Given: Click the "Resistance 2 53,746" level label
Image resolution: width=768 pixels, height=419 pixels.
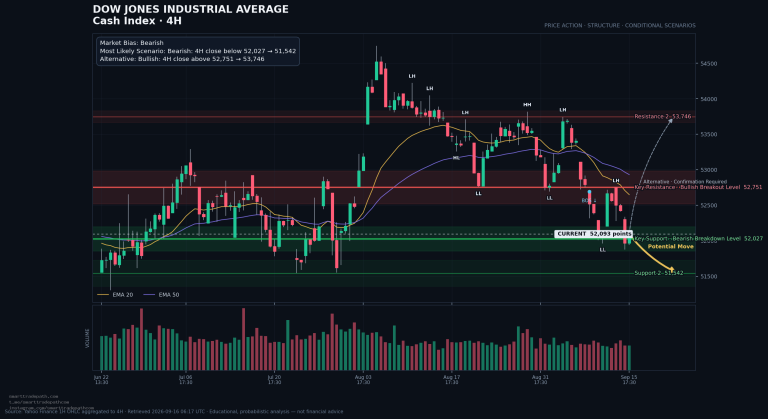Looking at the screenshot, I should coord(663,117).
